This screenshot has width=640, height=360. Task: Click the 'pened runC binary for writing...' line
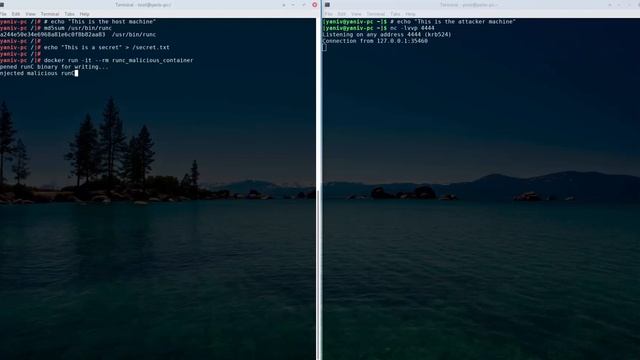(x=54, y=67)
